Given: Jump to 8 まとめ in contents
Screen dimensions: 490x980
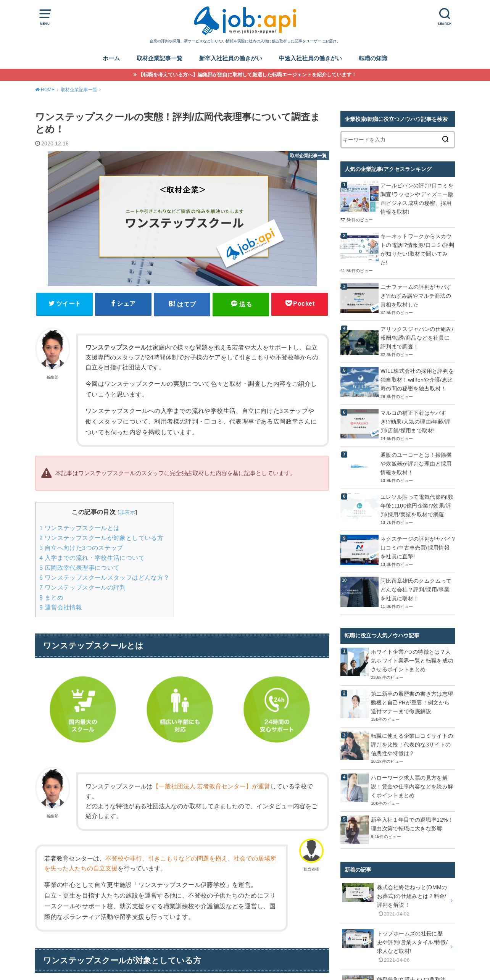Looking at the screenshot, I should point(51,597).
